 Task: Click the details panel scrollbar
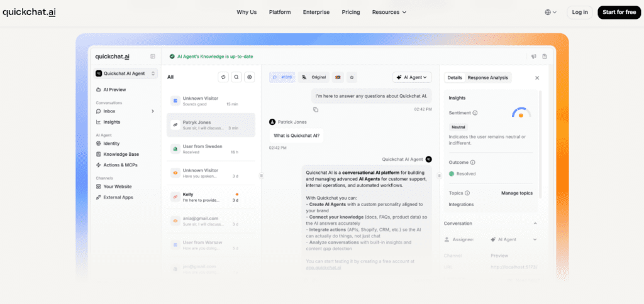point(540,144)
